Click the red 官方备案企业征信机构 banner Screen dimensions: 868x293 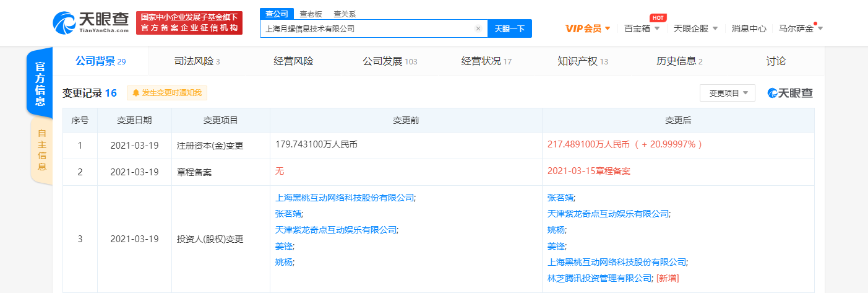pyautogui.click(x=189, y=23)
